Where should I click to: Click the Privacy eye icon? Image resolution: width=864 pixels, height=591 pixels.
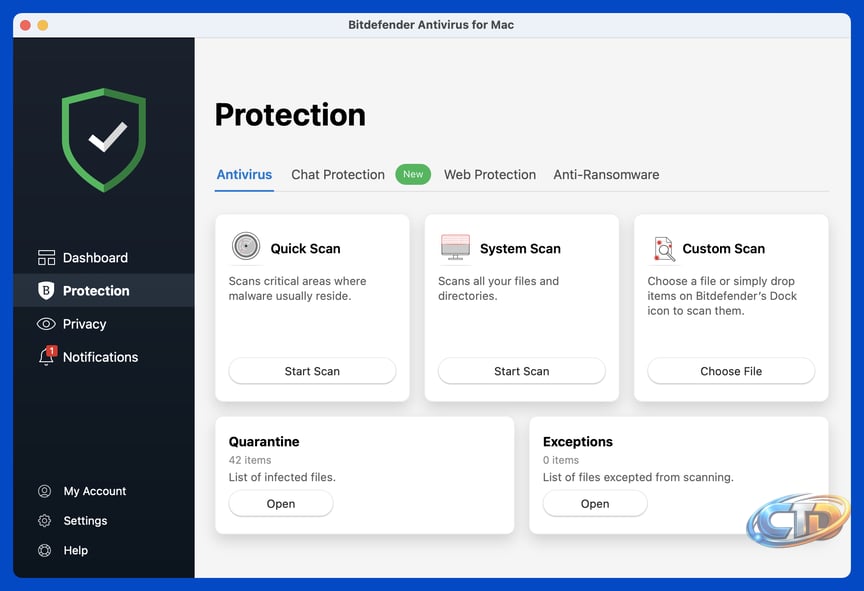(x=46, y=324)
